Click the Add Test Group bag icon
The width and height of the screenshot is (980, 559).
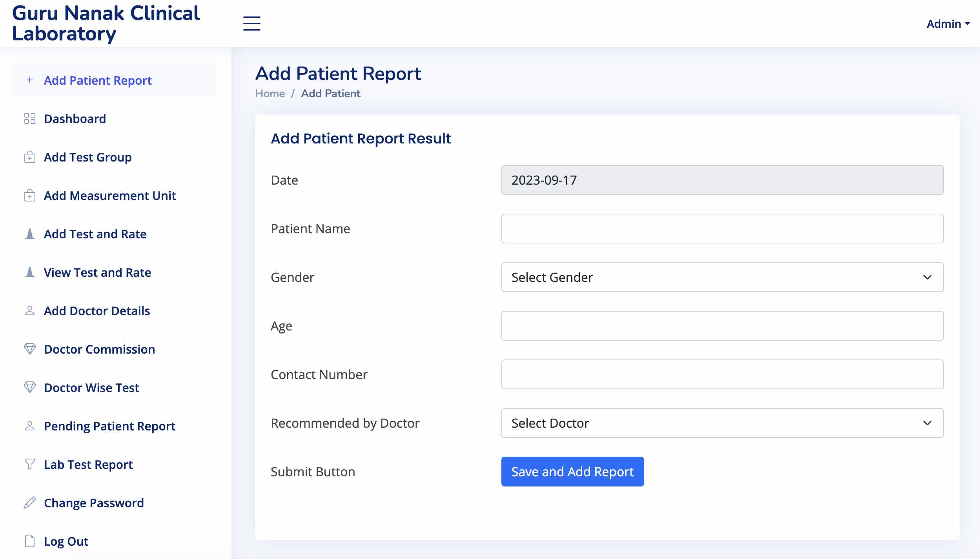coord(30,157)
